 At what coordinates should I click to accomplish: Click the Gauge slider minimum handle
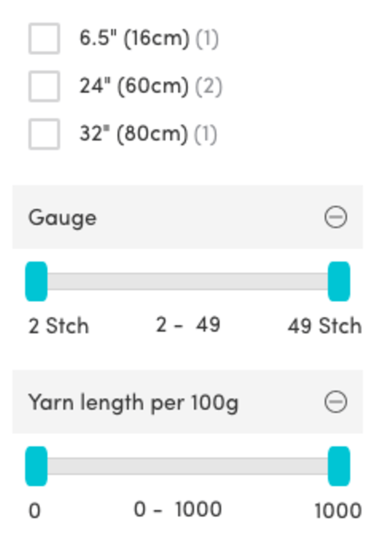pos(37,281)
